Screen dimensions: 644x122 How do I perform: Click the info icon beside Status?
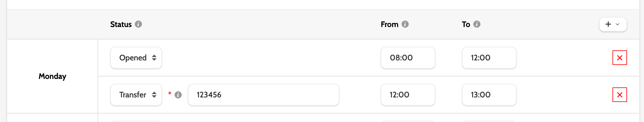(138, 24)
